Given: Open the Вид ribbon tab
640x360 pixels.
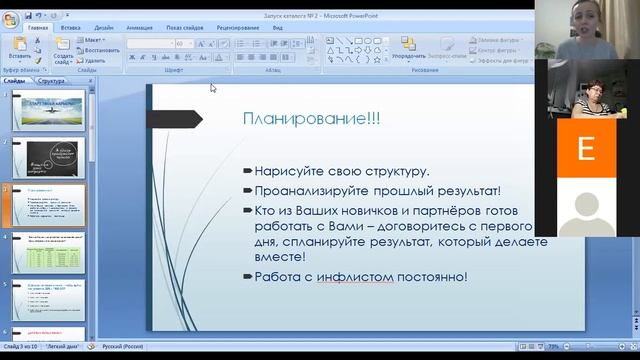Looking at the screenshot, I should tap(278, 28).
